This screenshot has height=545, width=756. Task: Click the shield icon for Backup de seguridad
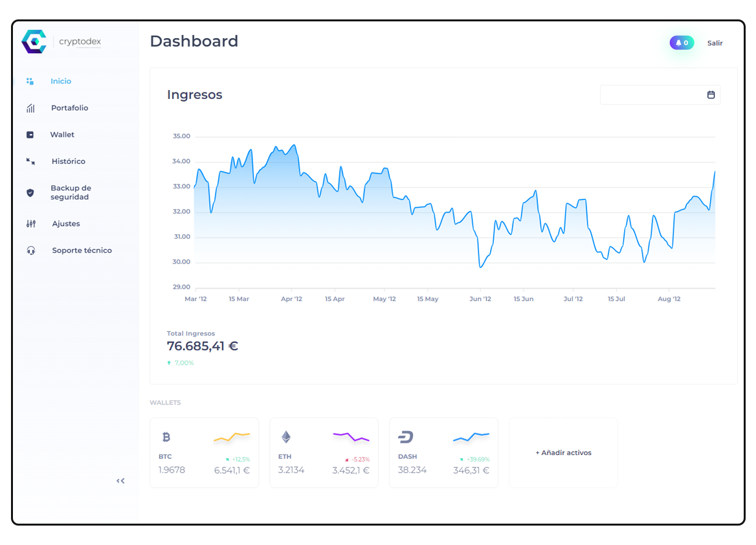30,193
